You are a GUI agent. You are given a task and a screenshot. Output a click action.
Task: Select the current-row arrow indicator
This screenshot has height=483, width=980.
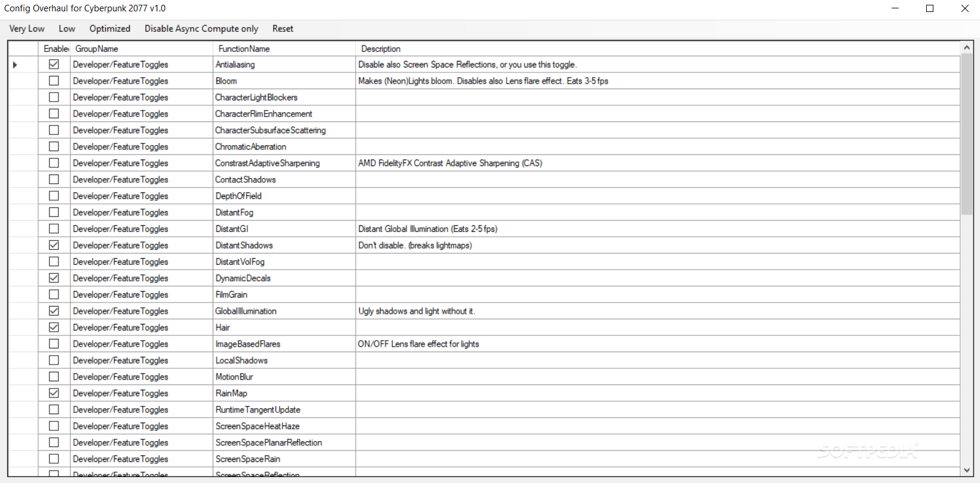(15, 65)
